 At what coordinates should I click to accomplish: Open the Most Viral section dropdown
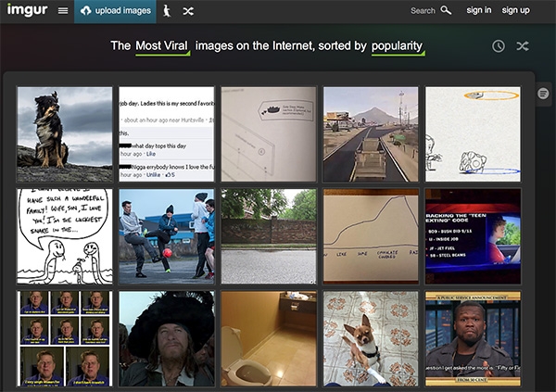pos(162,47)
